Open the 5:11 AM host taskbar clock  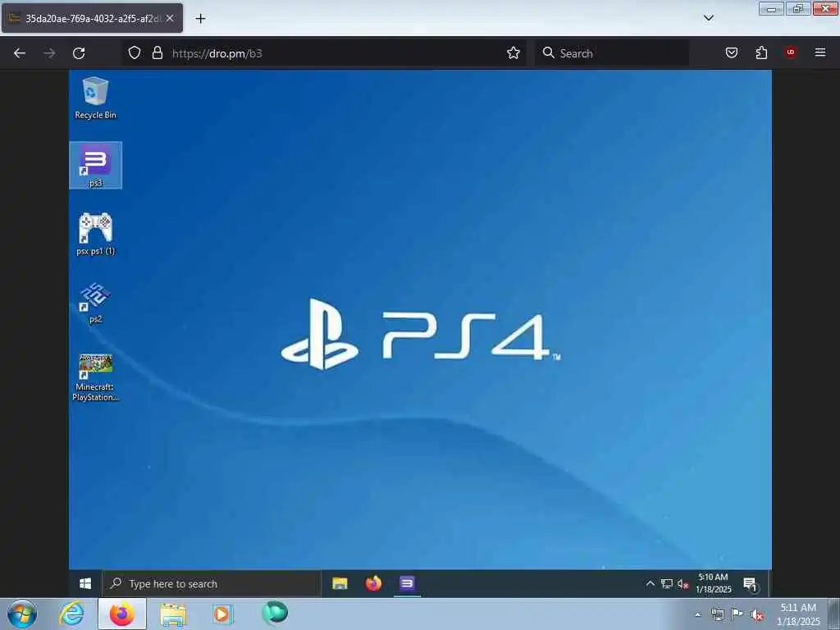pos(798,614)
